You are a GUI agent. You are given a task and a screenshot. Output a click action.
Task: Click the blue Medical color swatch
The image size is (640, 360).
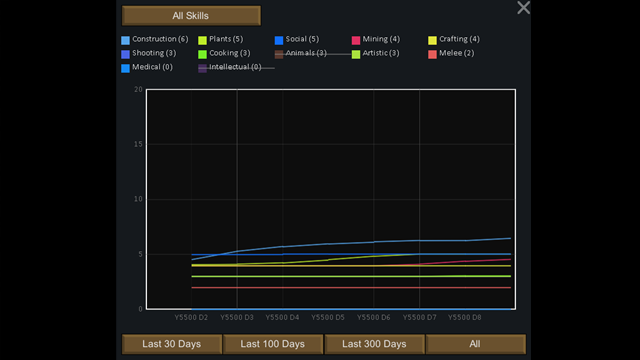click(x=125, y=68)
